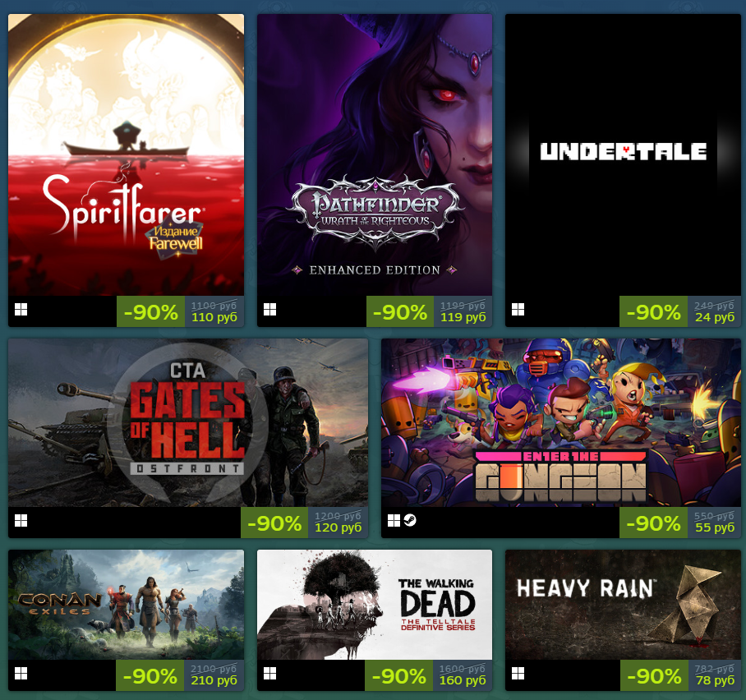Open the Spiritfarer Farewell Edition capsule
This screenshot has width=746, height=700.
click(126, 154)
